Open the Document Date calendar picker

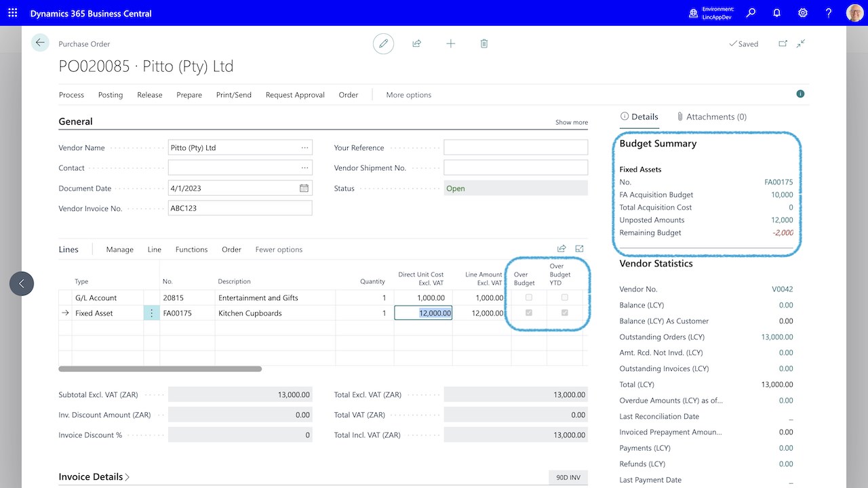coord(304,188)
